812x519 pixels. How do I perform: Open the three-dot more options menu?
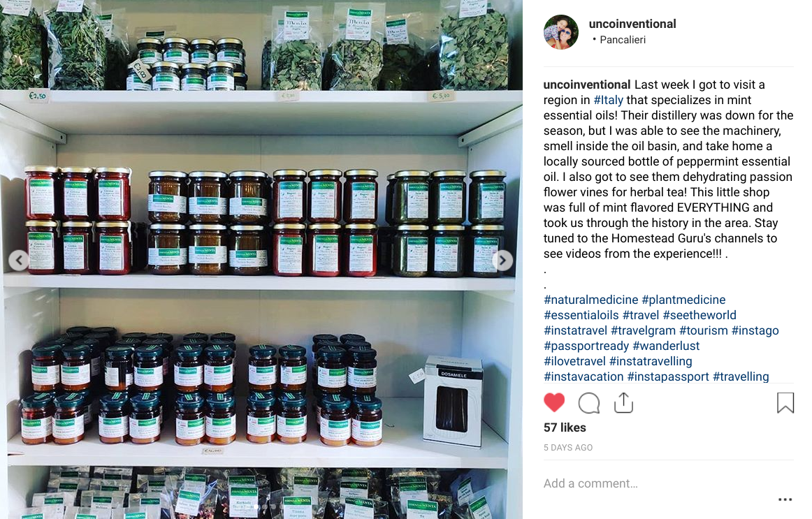point(785,499)
